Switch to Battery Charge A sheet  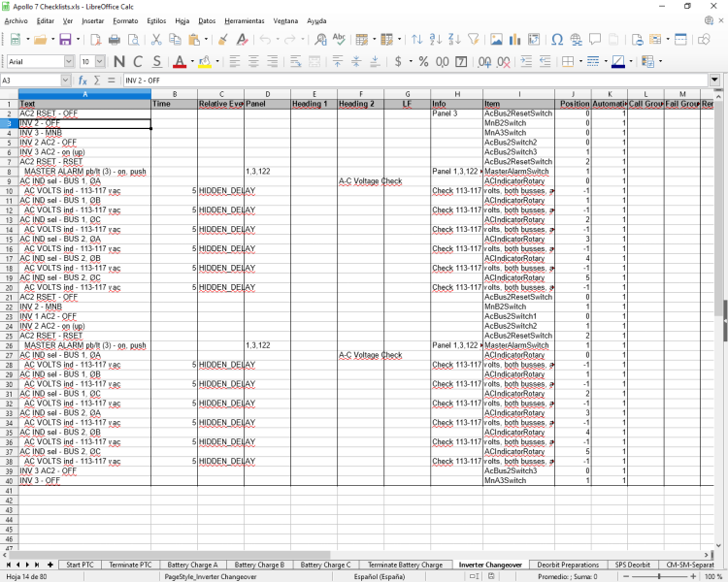point(192,565)
